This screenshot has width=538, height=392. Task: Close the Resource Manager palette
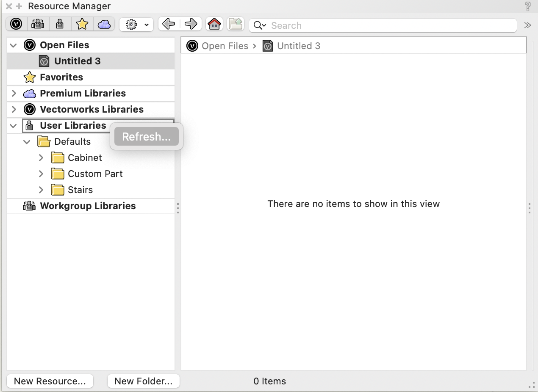pos(8,6)
